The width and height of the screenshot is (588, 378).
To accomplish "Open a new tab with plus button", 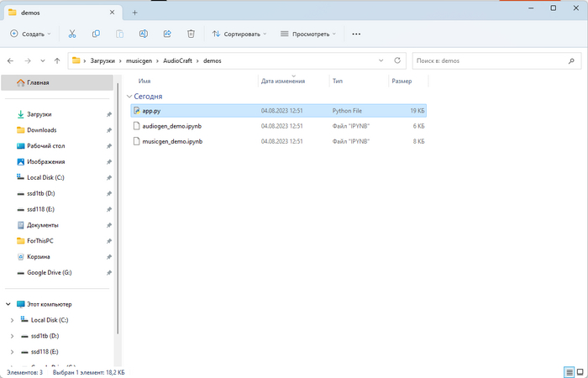I will [x=134, y=13].
